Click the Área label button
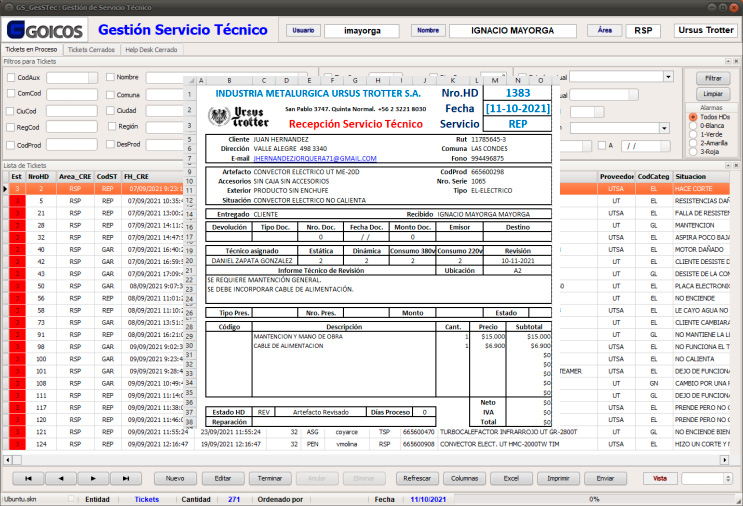Screen dimensions: 743x506 [605, 30]
